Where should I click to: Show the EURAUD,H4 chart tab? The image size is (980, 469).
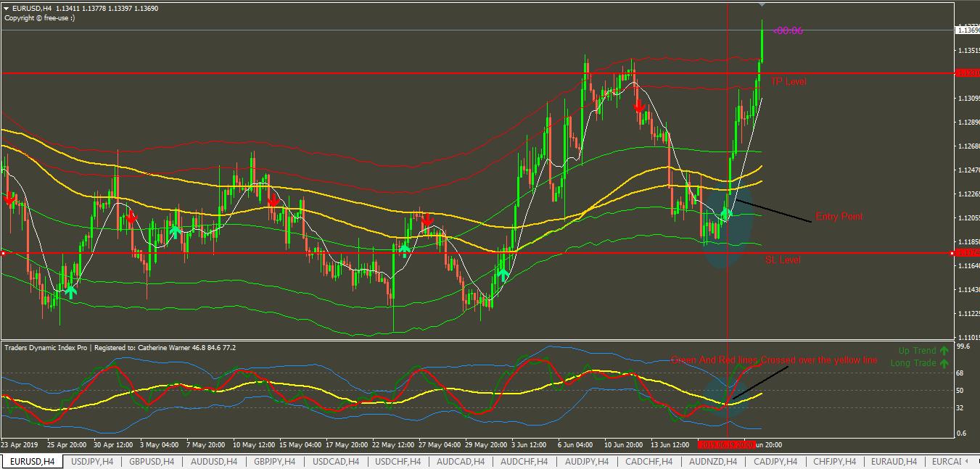(x=894, y=461)
